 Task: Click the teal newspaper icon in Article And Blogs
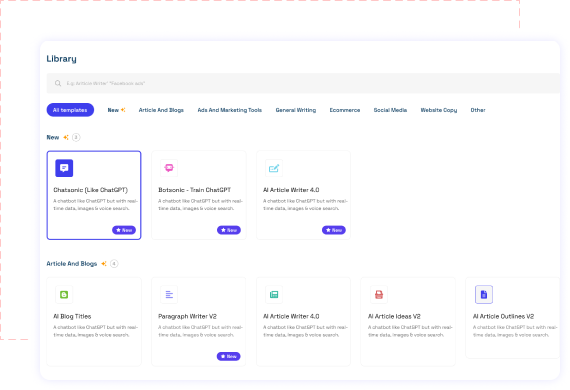(x=274, y=294)
